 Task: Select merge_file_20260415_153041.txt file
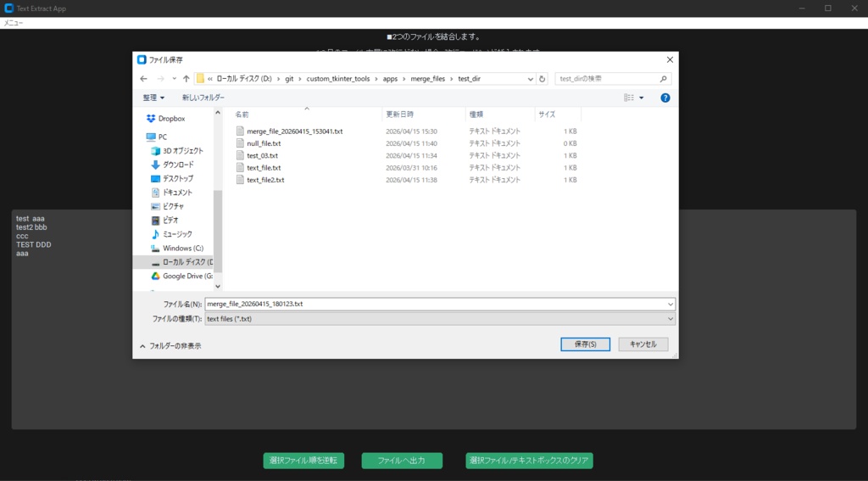pos(294,131)
